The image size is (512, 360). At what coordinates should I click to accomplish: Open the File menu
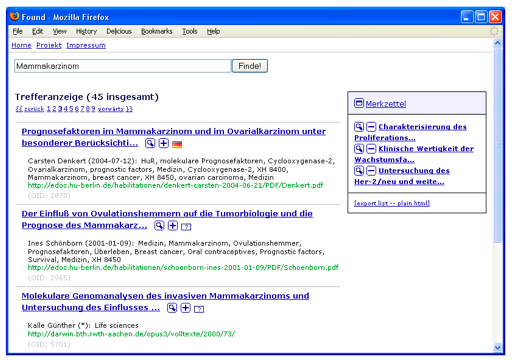tap(18, 31)
